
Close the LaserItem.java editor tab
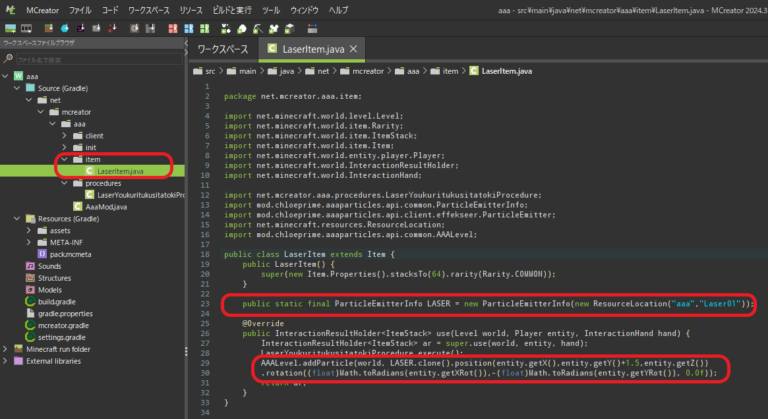353,48
